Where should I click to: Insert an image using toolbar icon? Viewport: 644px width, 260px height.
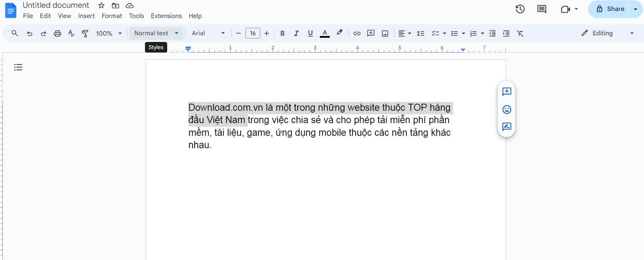(x=385, y=34)
